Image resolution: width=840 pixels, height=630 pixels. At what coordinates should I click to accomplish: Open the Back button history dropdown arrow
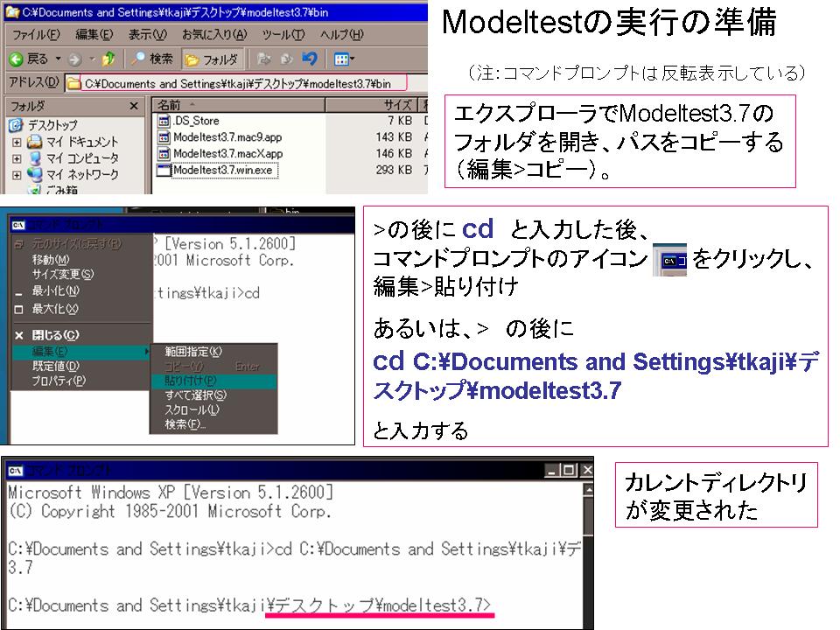click(x=59, y=59)
